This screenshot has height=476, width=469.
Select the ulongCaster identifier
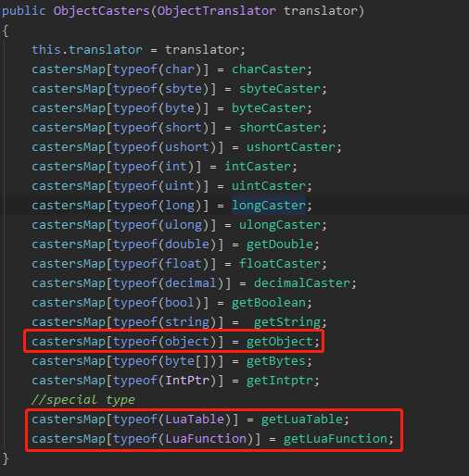[280, 225]
